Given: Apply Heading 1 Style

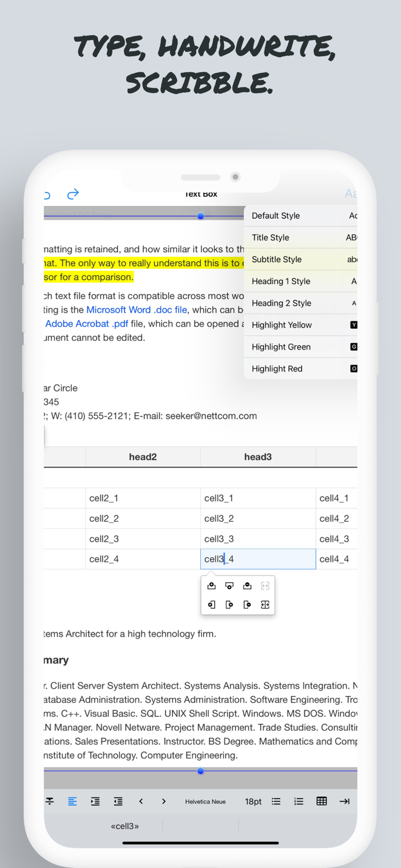Looking at the screenshot, I should pyautogui.click(x=301, y=281).
